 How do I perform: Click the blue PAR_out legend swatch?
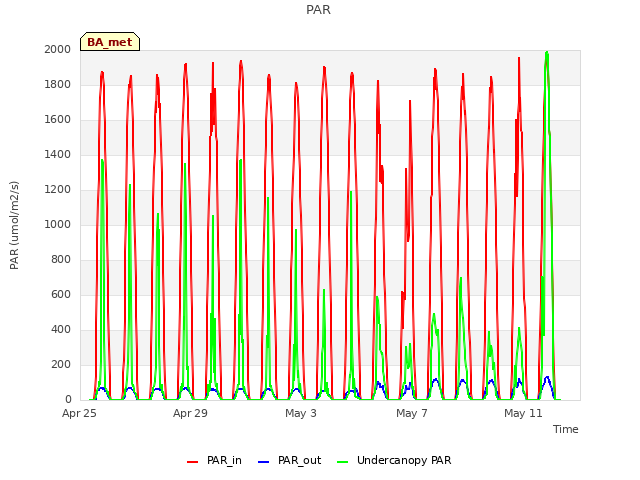point(263,462)
